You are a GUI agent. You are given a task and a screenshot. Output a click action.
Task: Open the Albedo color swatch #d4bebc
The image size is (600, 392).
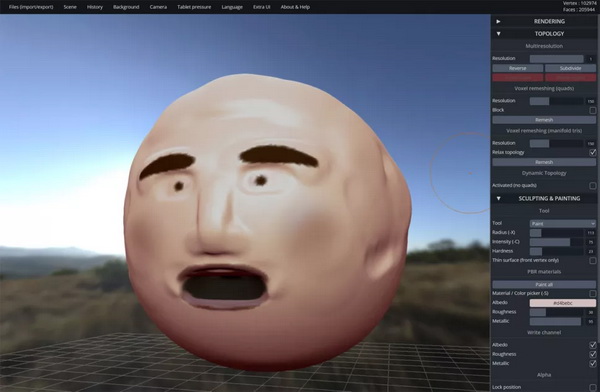click(x=562, y=303)
